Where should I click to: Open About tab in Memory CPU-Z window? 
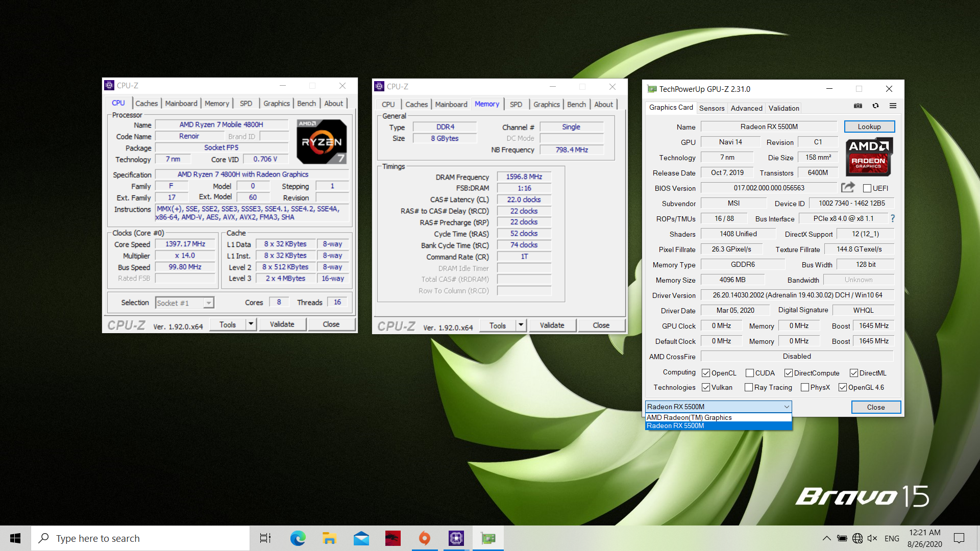click(x=603, y=104)
